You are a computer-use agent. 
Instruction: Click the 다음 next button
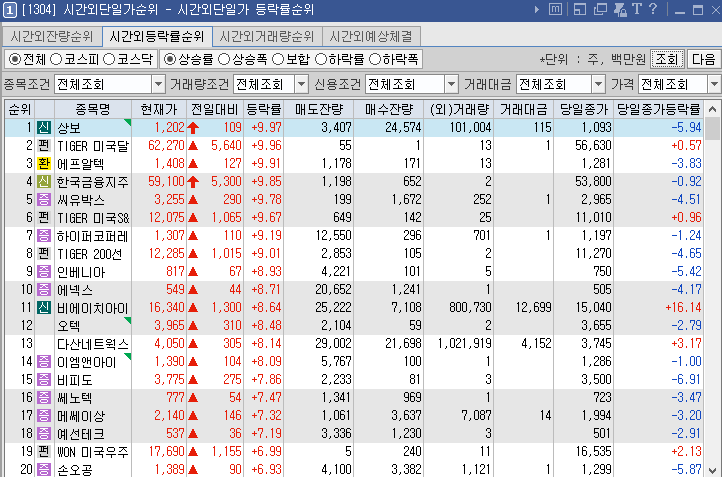pos(704,59)
